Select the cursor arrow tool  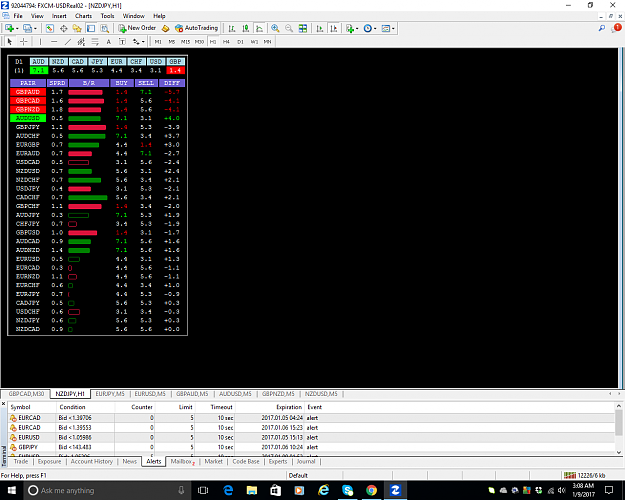(x=10, y=41)
